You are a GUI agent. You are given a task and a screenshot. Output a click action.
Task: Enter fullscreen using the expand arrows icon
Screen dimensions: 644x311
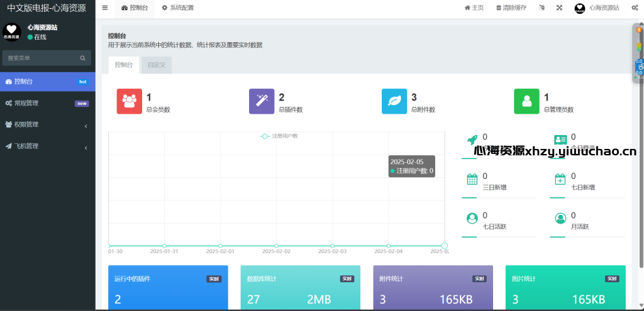click(559, 8)
